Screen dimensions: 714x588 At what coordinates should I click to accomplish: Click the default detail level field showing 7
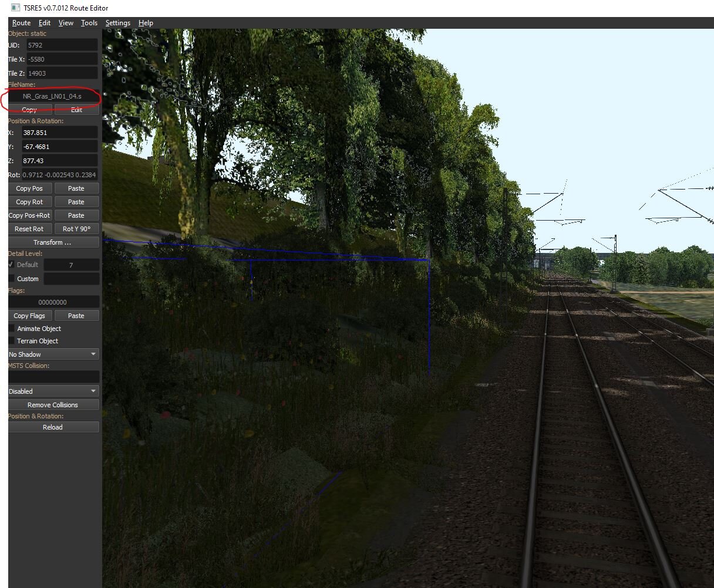[71, 265]
